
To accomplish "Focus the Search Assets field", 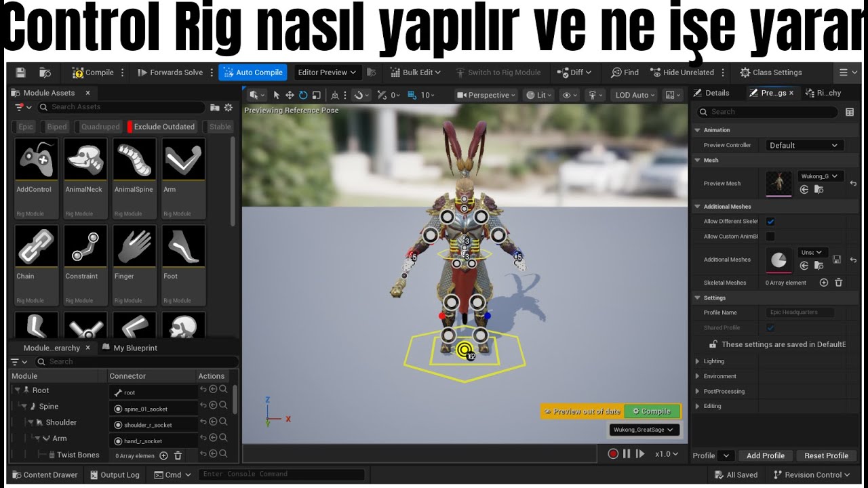I will point(121,107).
